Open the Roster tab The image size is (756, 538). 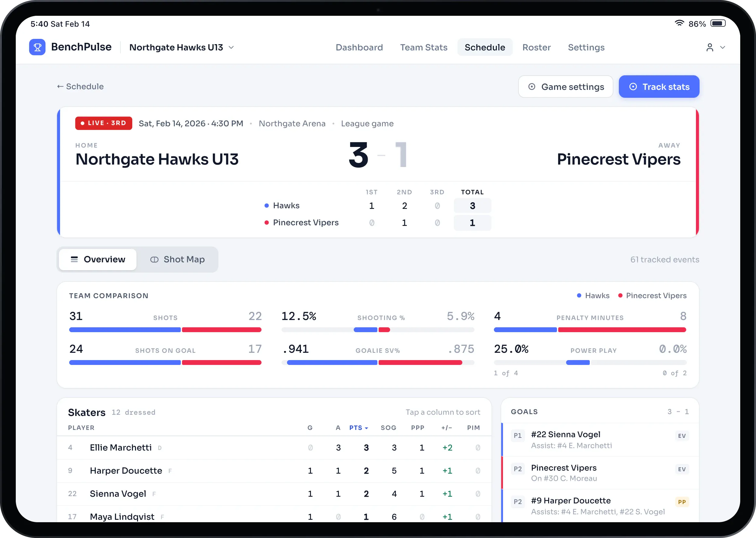pyautogui.click(x=537, y=47)
